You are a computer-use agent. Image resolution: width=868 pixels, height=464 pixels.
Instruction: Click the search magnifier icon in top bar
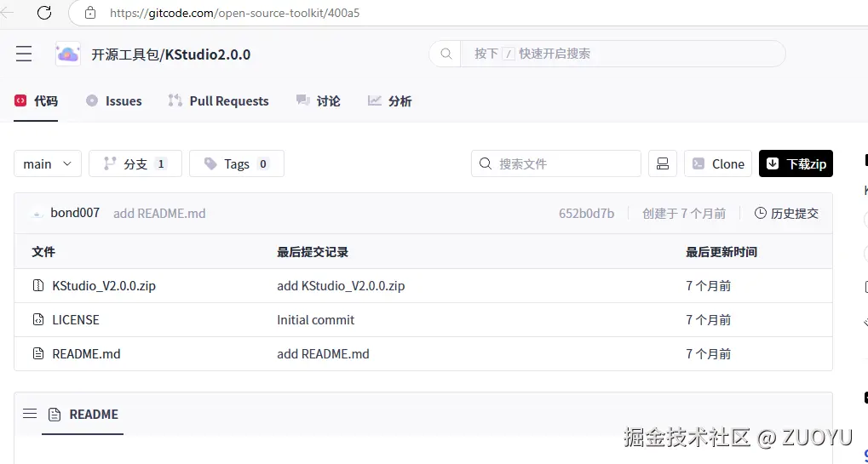[x=446, y=54]
